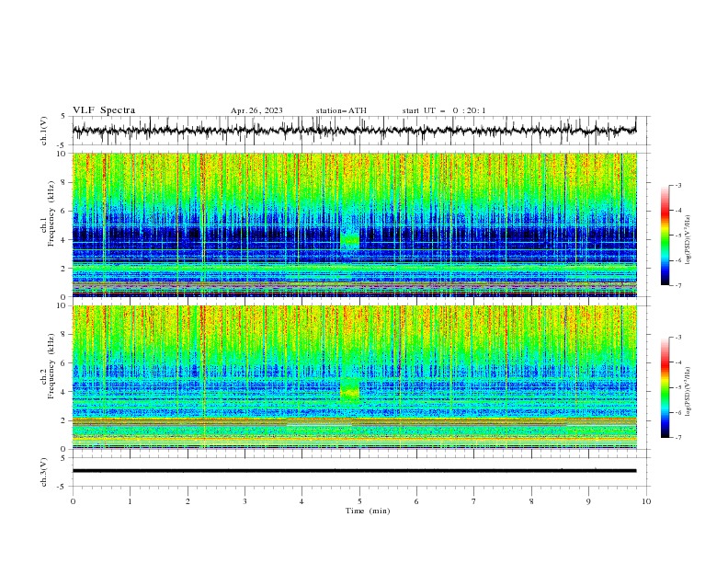The width and height of the screenshot is (728, 563).
Task: Click the green burst patch in ch.1 spectrogram
Action: pos(349,240)
